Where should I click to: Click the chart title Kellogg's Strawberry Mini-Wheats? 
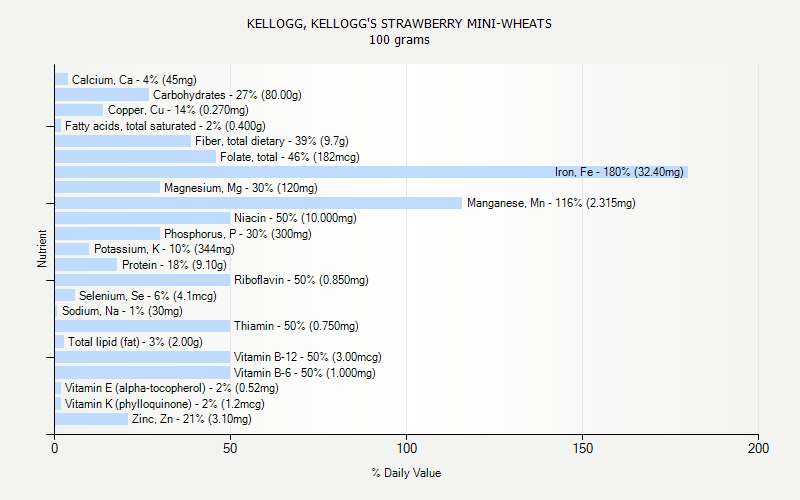399,23
